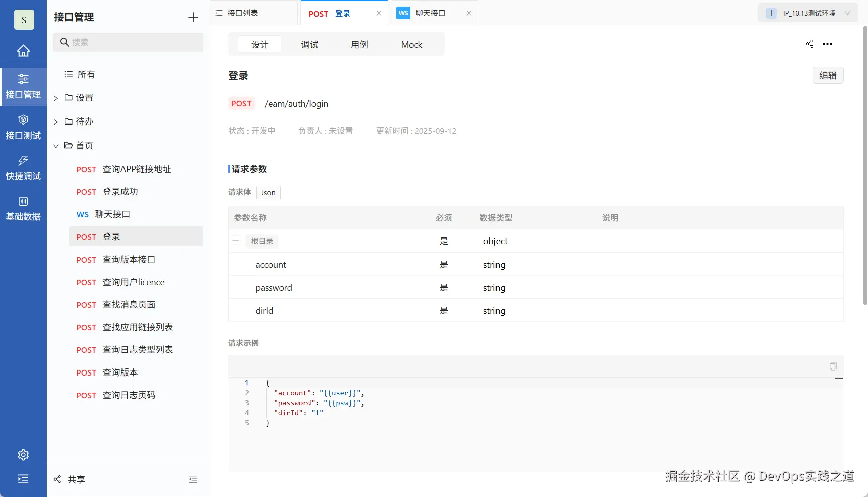Select the Mock tab
Screen dimensions: 868x497
pyautogui.click(x=412, y=44)
